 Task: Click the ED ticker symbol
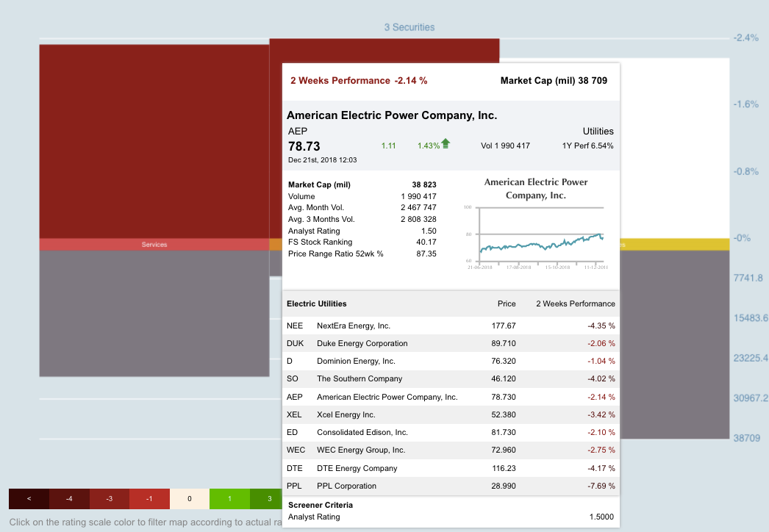pos(293,432)
